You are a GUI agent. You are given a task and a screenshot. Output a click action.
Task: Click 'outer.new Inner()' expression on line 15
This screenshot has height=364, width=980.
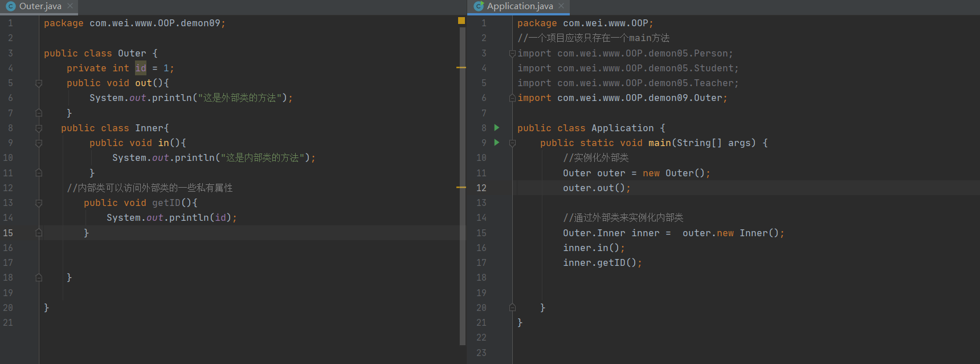[x=731, y=233]
